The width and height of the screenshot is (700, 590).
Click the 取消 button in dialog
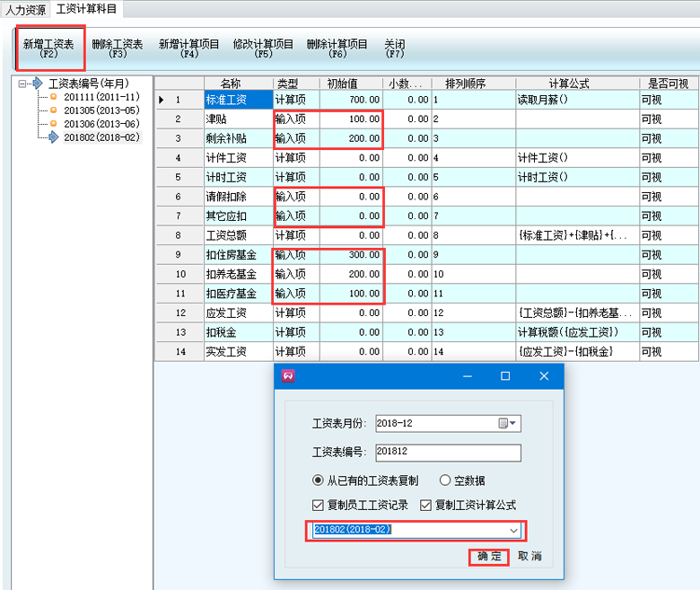click(529, 557)
